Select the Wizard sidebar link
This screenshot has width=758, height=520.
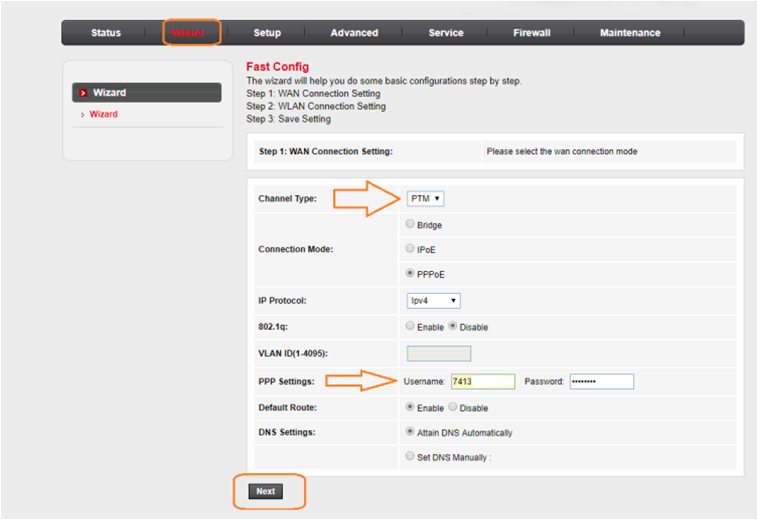tap(103, 115)
